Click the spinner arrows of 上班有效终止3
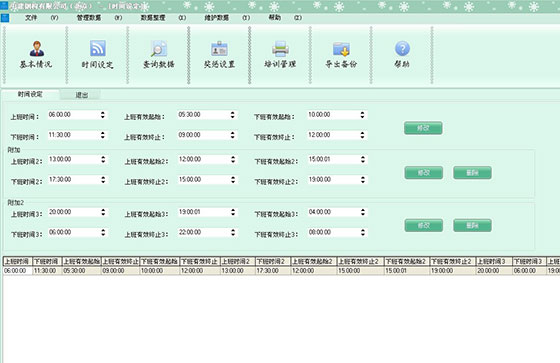Image resolution: width=560 pixels, height=363 pixels. 233,233
